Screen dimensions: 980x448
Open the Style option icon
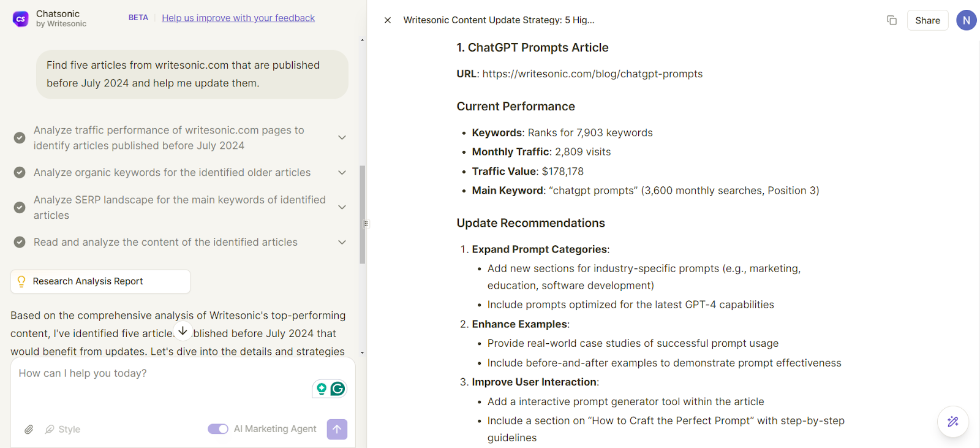point(50,430)
